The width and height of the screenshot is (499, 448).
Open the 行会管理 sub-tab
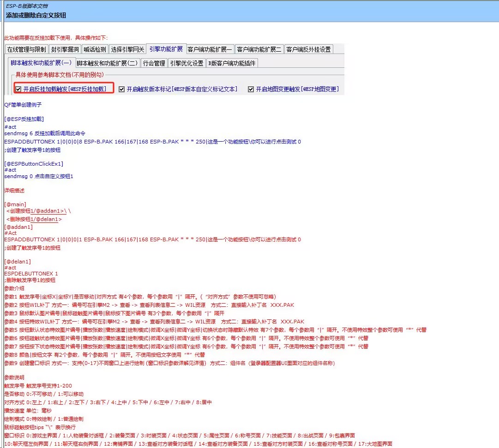point(154,63)
